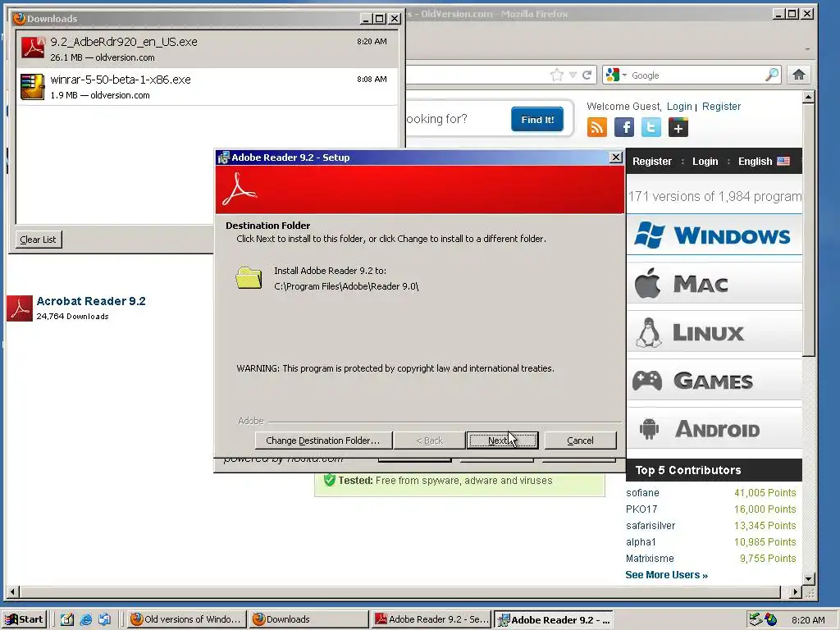Click page scrollbar down arrow
This screenshot has width=840, height=630.
click(x=808, y=579)
